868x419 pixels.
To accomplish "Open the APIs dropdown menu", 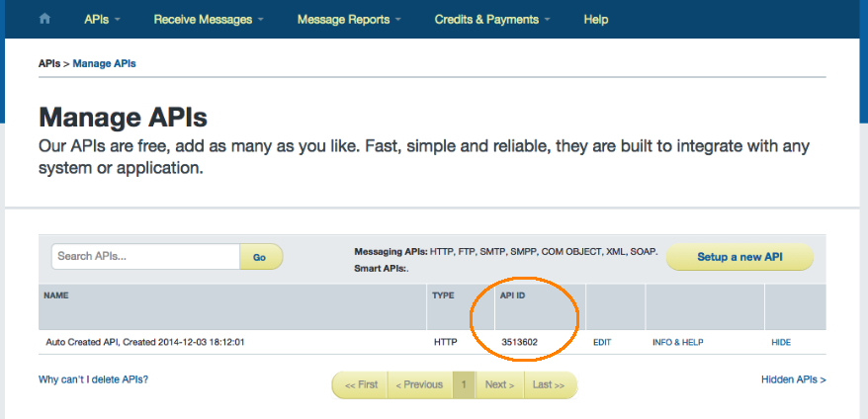I will [x=102, y=20].
